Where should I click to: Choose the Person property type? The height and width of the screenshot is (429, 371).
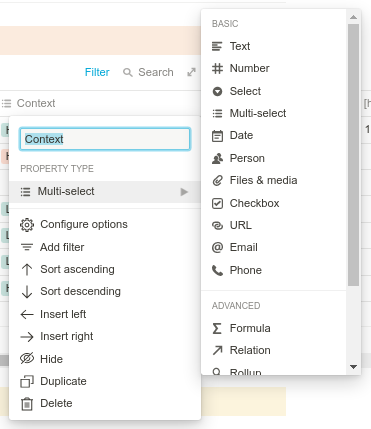pos(273,158)
